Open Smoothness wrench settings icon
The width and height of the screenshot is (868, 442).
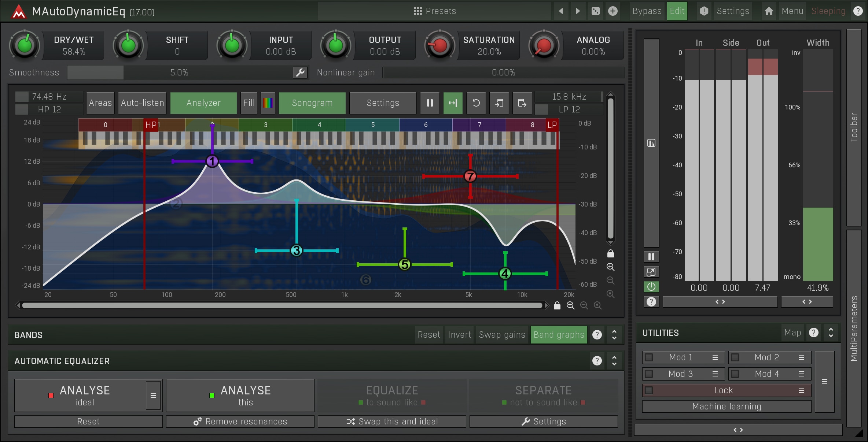coord(300,73)
